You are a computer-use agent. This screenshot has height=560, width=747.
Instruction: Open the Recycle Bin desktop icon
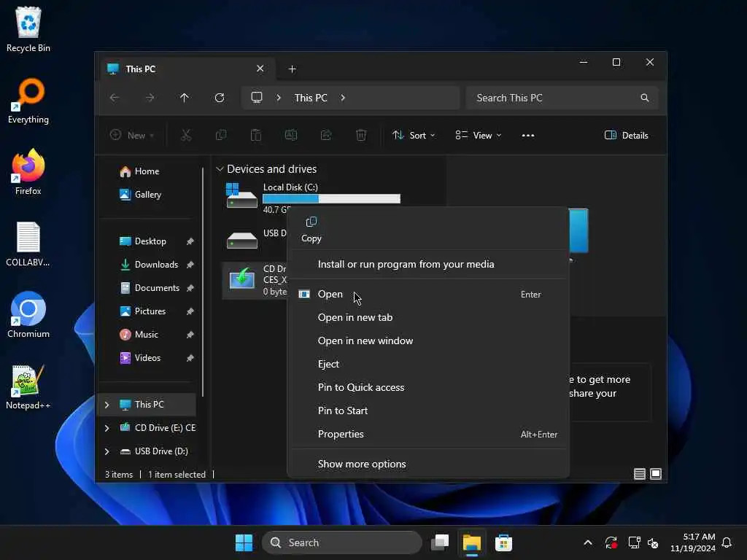coord(28,29)
